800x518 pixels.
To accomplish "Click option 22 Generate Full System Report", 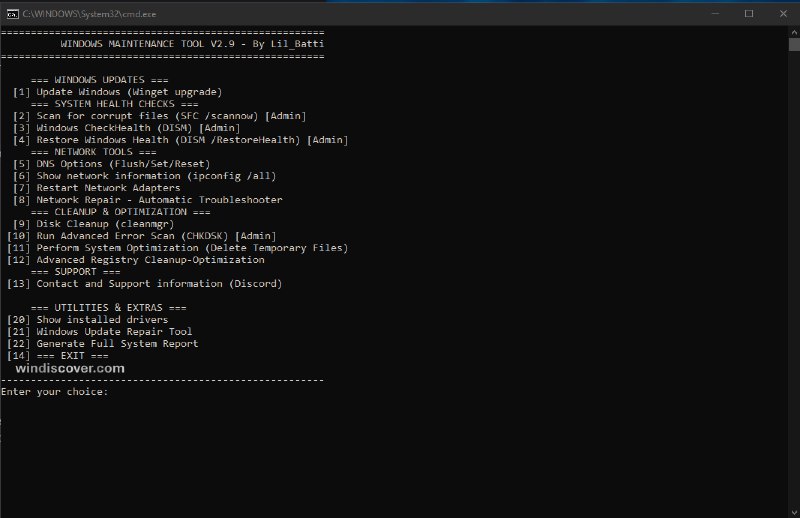I will tap(103, 344).
